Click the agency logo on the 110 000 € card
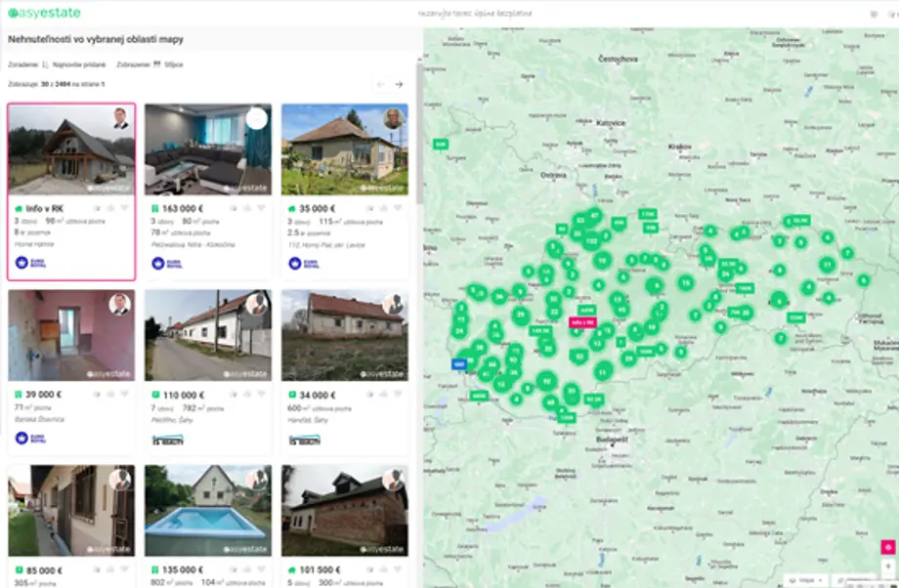This screenshot has height=588, width=899. pyautogui.click(x=167, y=441)
